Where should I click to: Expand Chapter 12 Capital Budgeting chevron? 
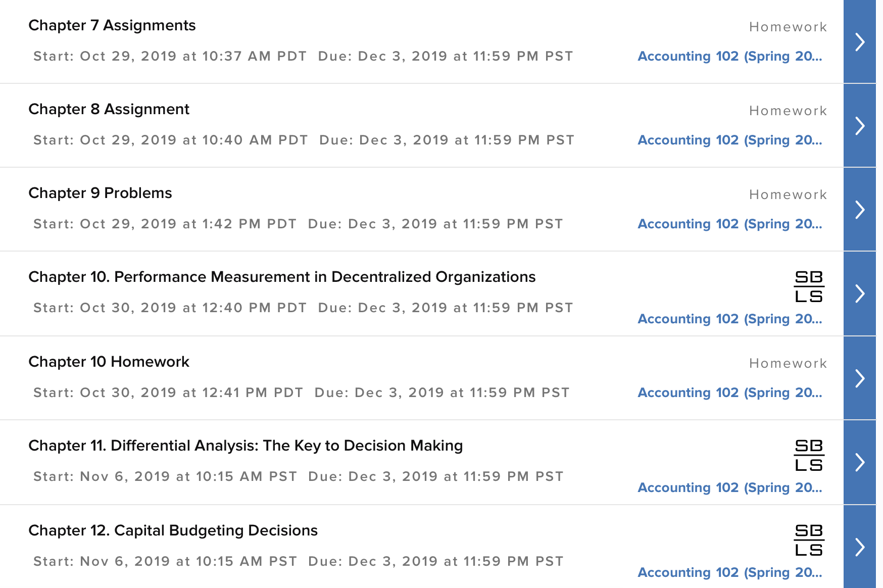(859, 547)
